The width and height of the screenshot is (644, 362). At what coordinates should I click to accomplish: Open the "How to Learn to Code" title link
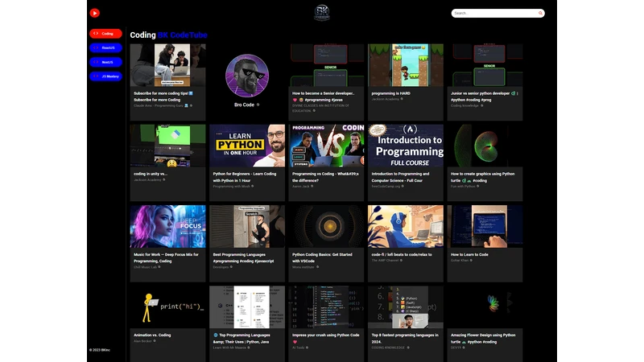coord(469,254)
